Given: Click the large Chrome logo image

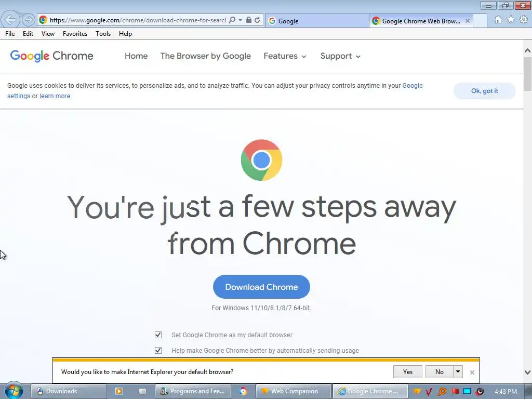Looking at the screenshot, I should (262, 160).
